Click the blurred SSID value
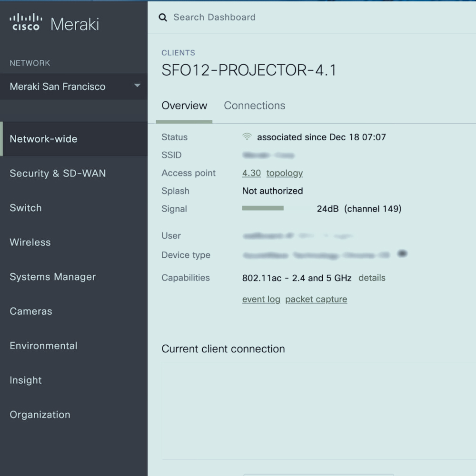The image size is (476, 476). [268, 155]
